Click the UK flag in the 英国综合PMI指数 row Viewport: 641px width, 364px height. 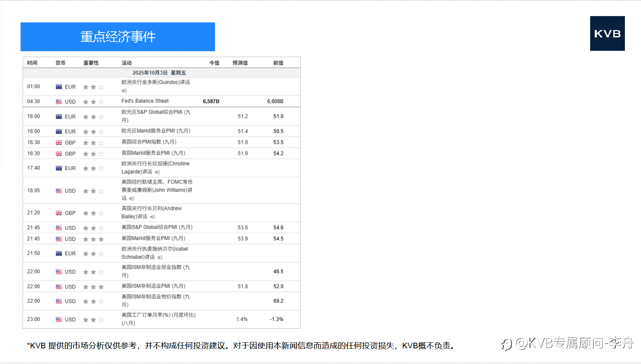(x=59, y=143)
